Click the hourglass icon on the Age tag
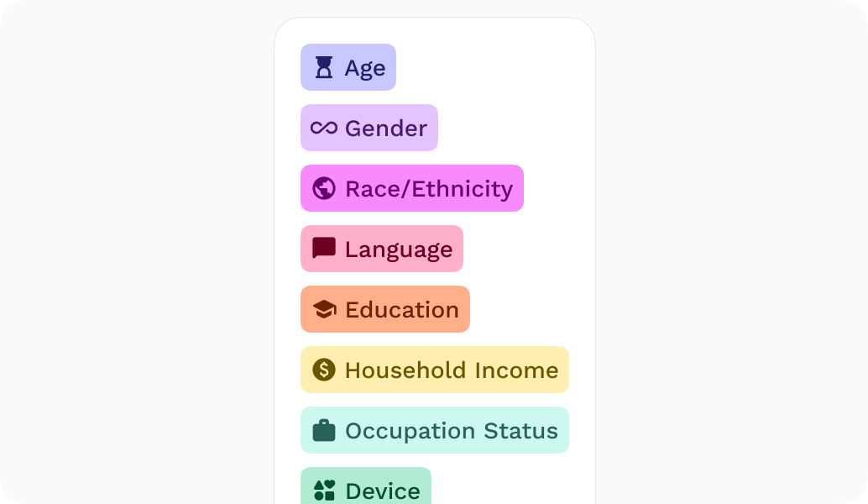The height and width of the screenshot is (504, 868). pos(324,67)
